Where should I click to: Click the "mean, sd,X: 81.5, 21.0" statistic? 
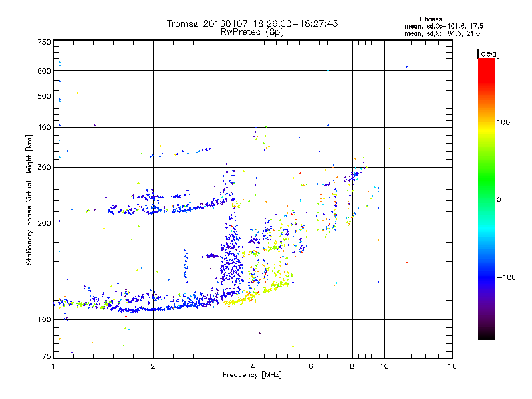click(442, 33)
